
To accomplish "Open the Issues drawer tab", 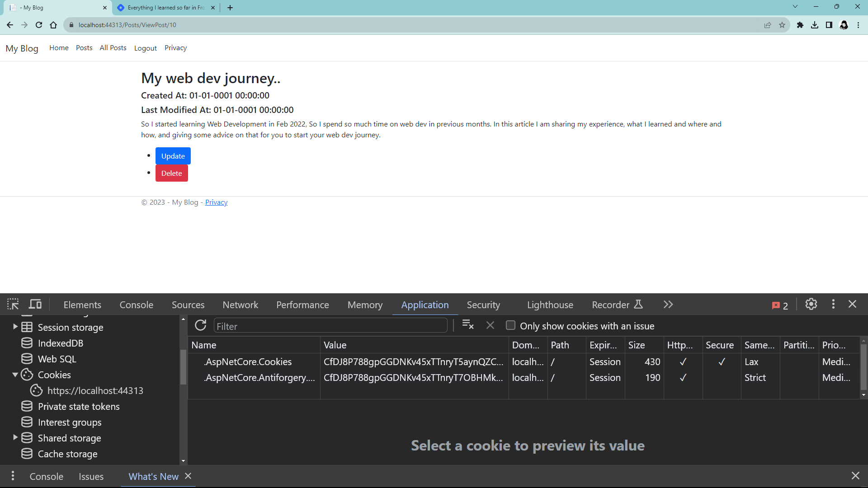I will point(91,476).
